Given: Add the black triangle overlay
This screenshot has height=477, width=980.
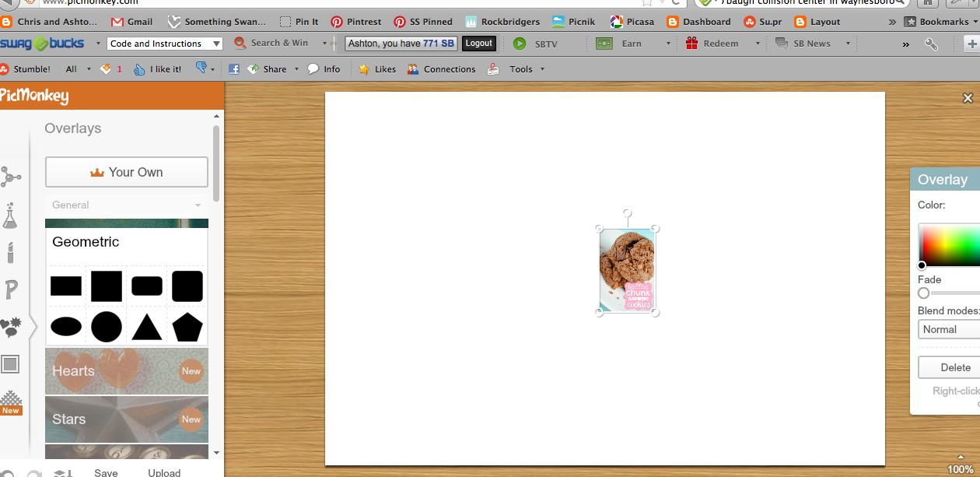Looking at the screenshot, I should pos(147,328).
